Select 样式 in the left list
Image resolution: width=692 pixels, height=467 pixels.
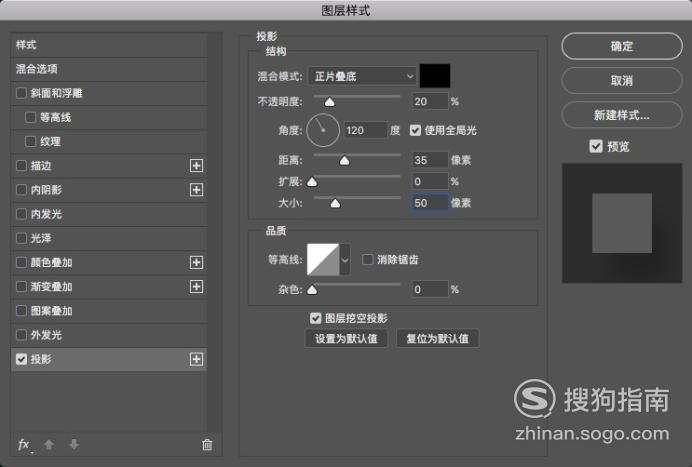pos(109,45)
